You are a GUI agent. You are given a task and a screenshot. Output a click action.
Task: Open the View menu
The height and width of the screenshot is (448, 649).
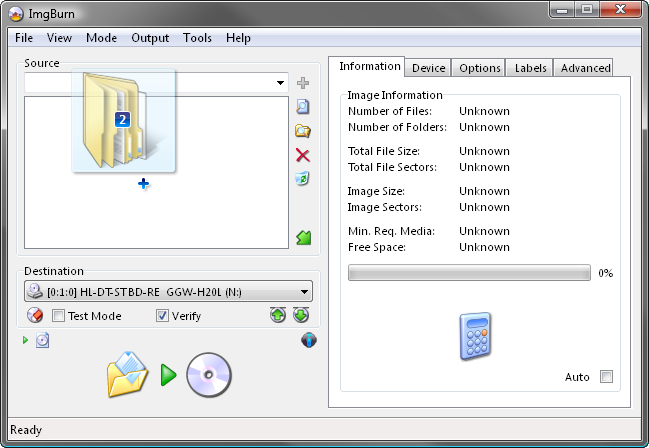point(59,38)
